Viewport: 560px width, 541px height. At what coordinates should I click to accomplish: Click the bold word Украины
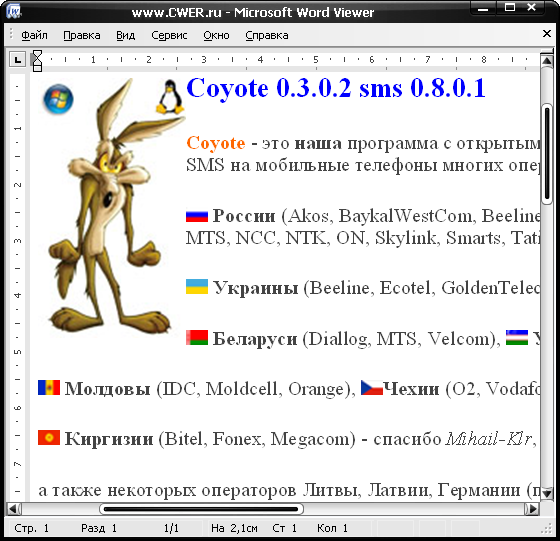pyautogui.click(x=255, y=288)
